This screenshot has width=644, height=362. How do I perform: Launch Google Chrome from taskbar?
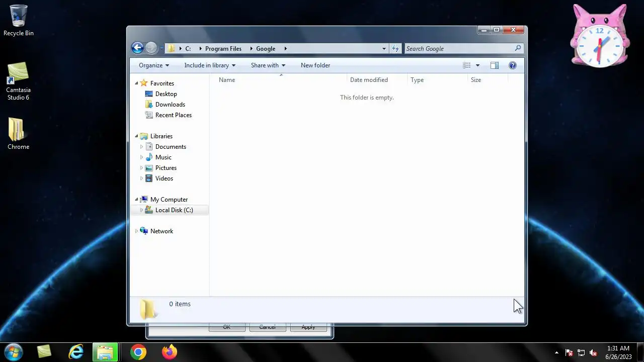tap(138, 352)
